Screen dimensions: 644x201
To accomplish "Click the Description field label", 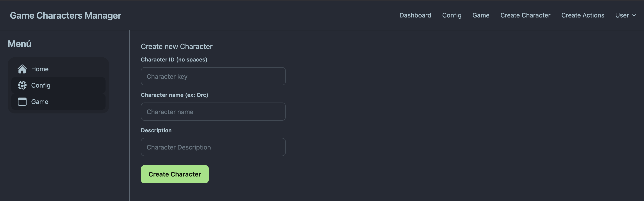I will [x=156, y=130].
